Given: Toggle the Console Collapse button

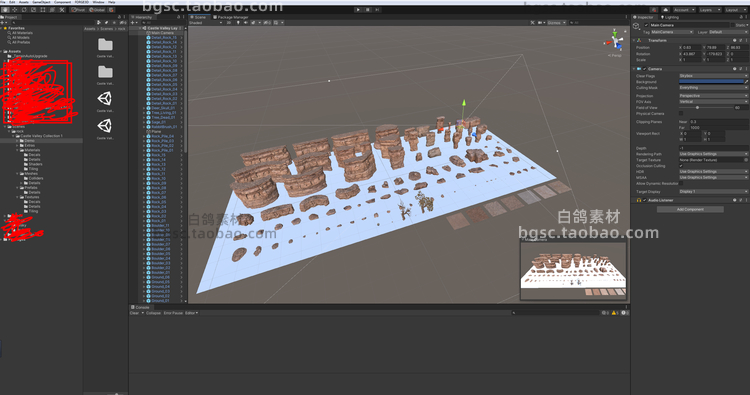Looking at the screenshot, I should (153, 313).
